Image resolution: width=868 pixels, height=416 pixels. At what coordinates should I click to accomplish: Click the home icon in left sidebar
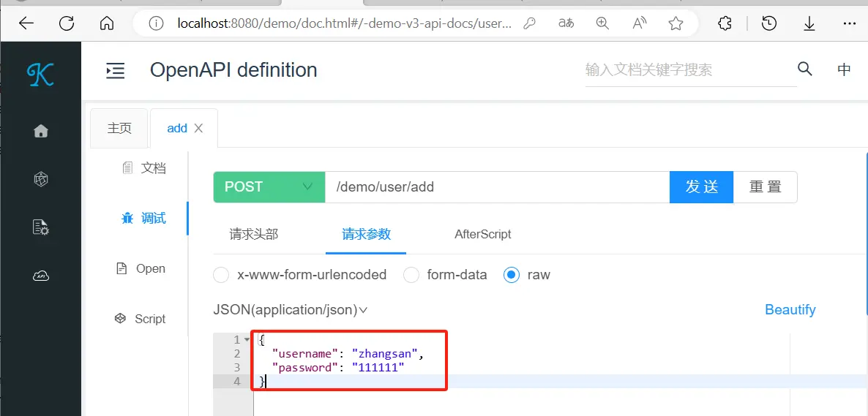tap(41, 131)
